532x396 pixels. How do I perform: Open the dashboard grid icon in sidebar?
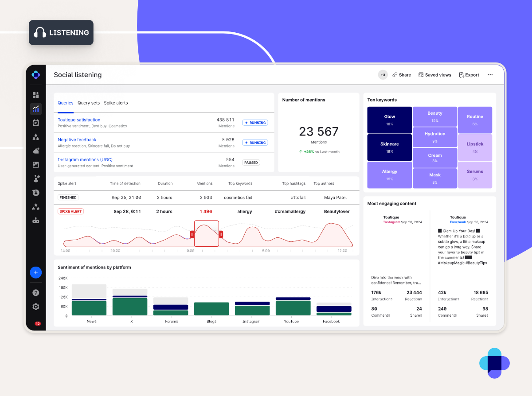[36, 95]
